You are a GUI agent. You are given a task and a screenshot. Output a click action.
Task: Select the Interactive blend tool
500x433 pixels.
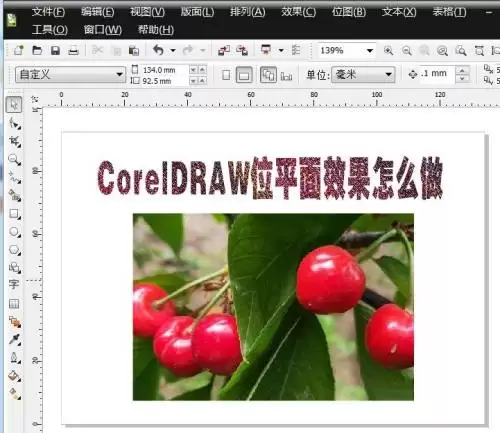[x=14, y=322]
